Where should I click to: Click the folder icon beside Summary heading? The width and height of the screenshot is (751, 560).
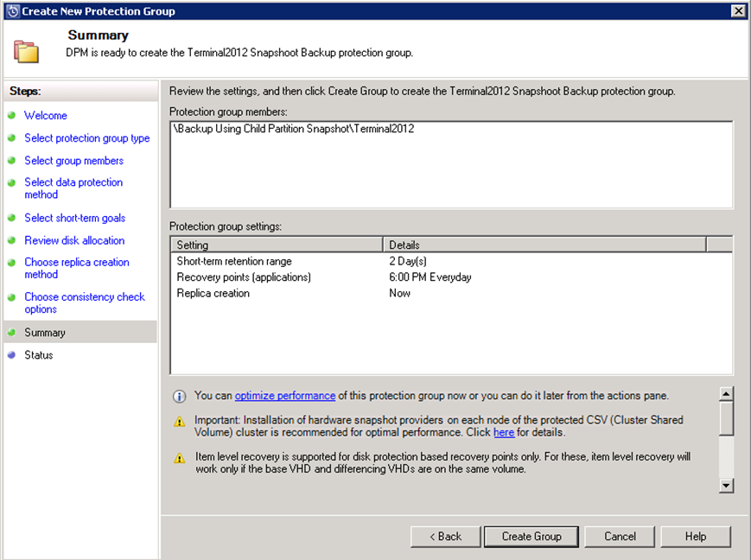26,52
